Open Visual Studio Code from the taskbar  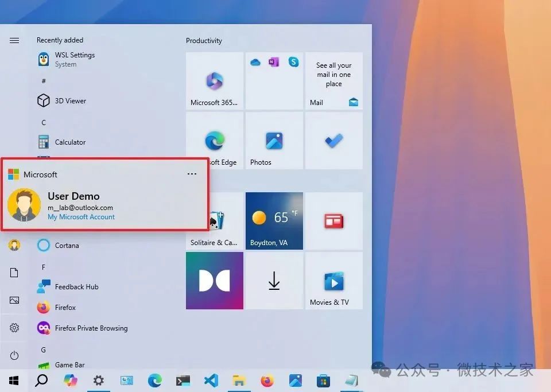click(211, 381)
